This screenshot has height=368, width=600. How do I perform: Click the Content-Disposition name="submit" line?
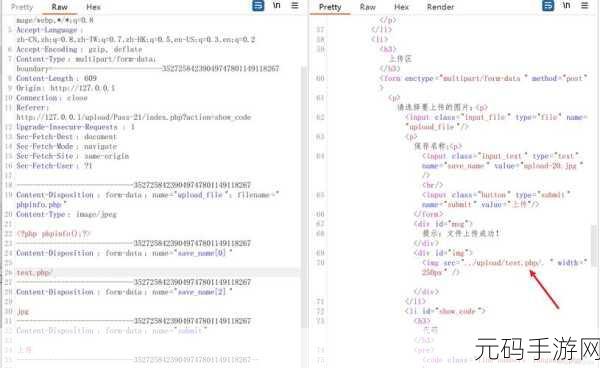pos(111,331)
